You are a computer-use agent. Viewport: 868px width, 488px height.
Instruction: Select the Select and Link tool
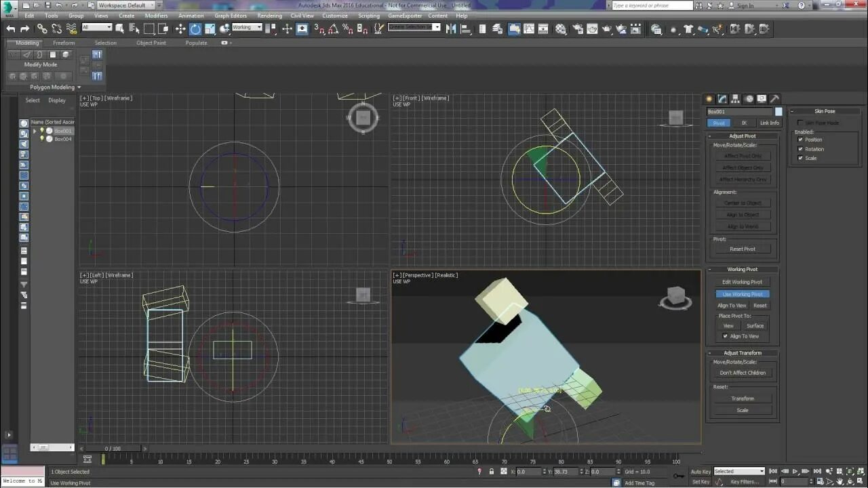click(42, 28)
